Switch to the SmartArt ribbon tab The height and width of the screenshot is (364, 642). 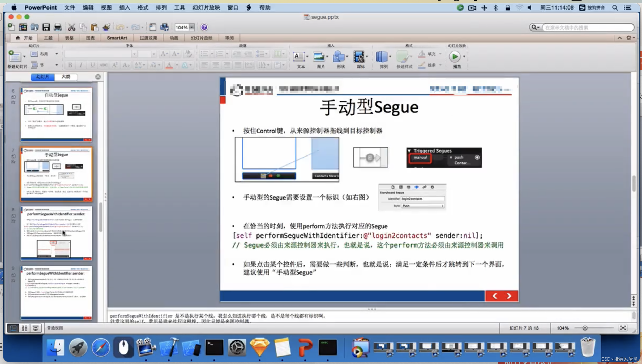click(117, 38)
